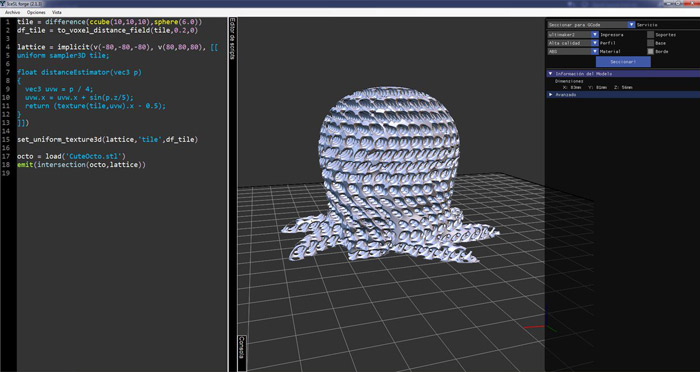Image resolution: width=700 pixels, height=372 pixels.
Task: Enable the Base checkbox
Action: tap(650, 43)
